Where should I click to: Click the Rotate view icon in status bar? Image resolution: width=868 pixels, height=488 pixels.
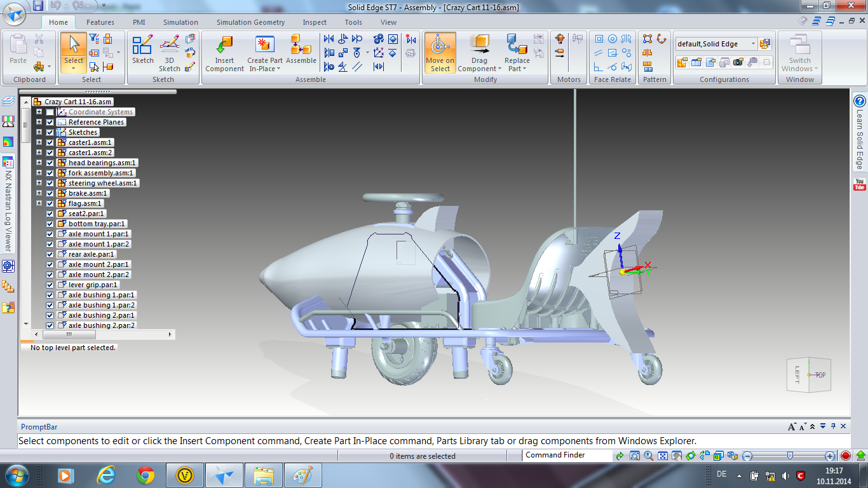click(x=691, y=456)
